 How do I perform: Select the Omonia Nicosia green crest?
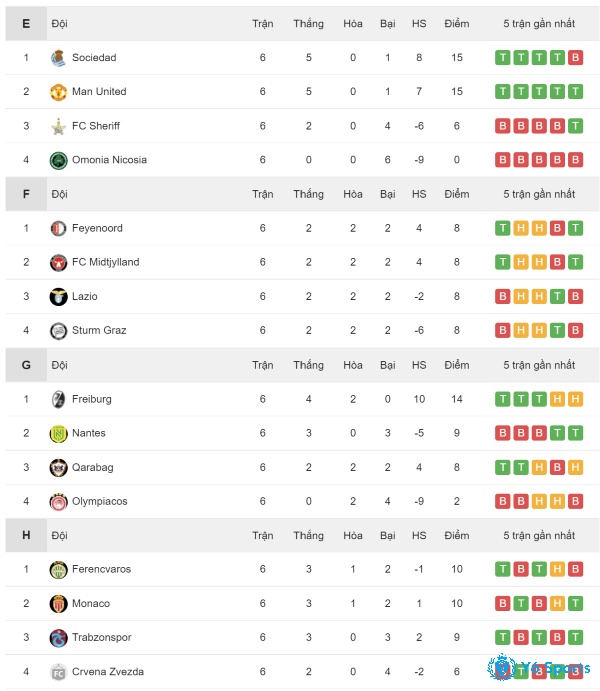click(58, 160)
